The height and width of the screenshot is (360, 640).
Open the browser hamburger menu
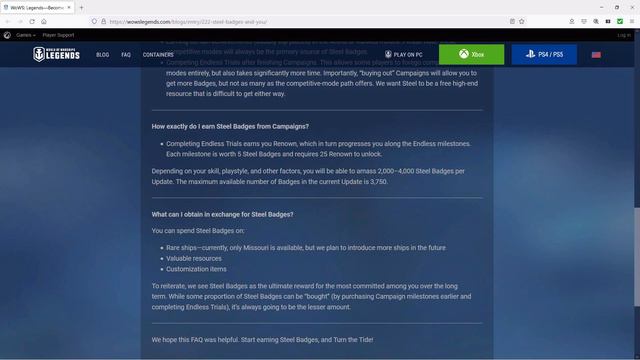(x=632, y=22)
